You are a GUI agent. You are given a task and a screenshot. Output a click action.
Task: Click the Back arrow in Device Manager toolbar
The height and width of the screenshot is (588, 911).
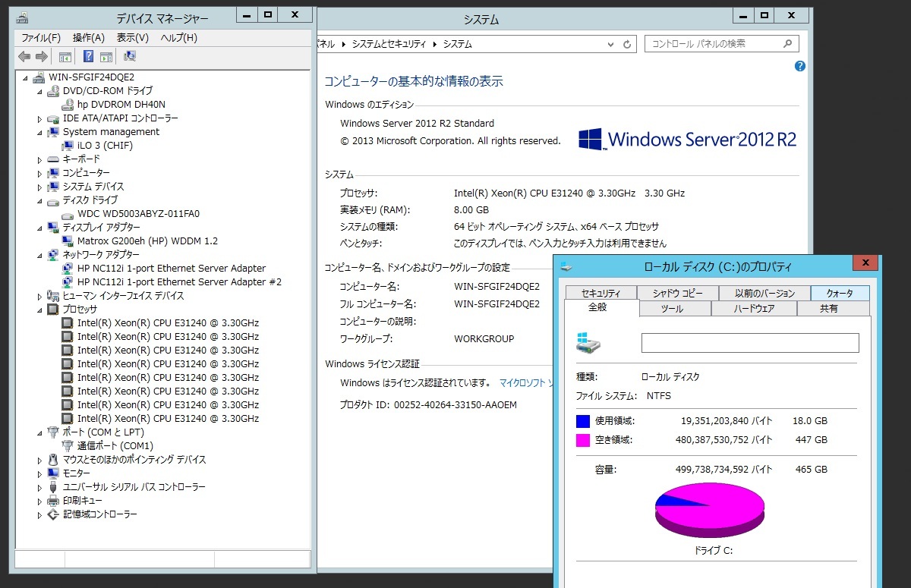[24, 56]
